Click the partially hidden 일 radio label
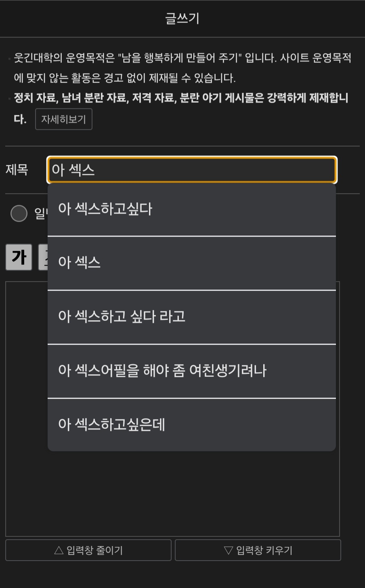Image resolution: width=365 pixels, height=588 pixels. pos(40,213)
